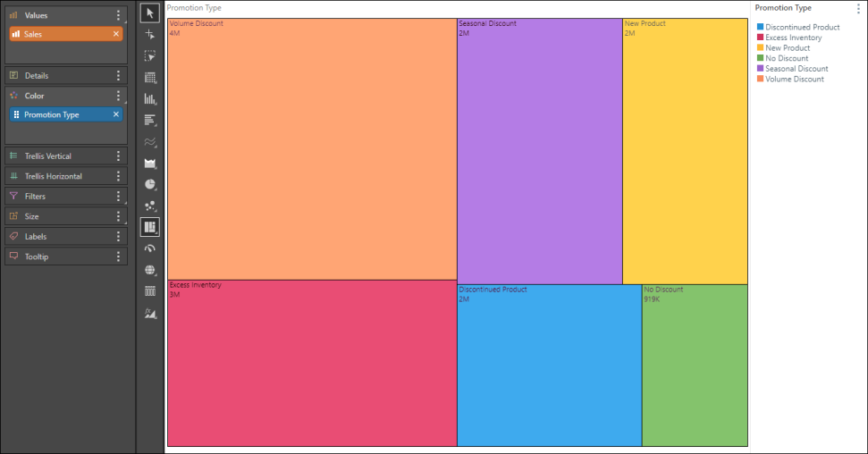Image resolution: width=868 pixels, height=454 pixels.
Task: Choose the pie chart visualization type
Action: point(150,184)
